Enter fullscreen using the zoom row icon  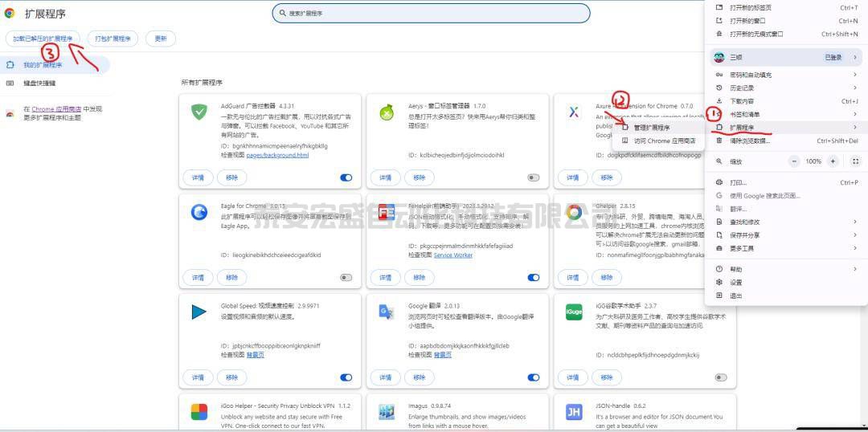click(855, 161)
